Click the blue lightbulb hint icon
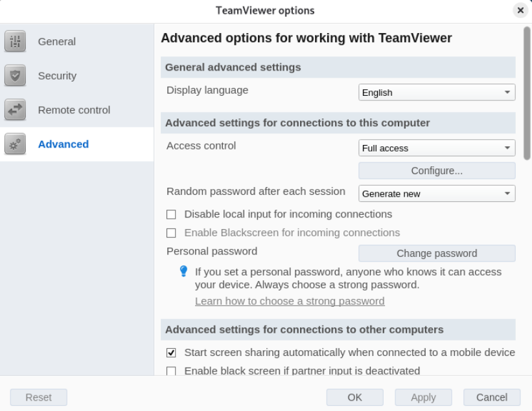 tap(183, 272)
